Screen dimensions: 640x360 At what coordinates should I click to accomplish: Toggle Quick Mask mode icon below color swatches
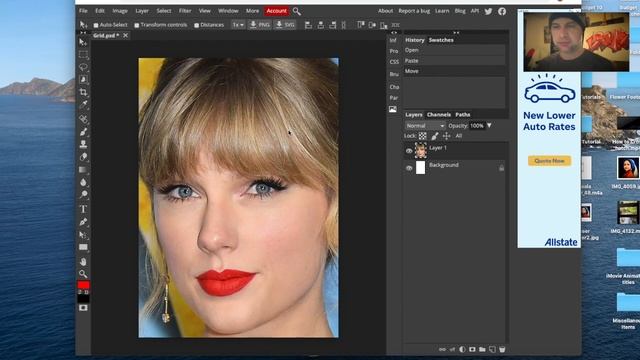pyautogui.click(x=83, y=308)
